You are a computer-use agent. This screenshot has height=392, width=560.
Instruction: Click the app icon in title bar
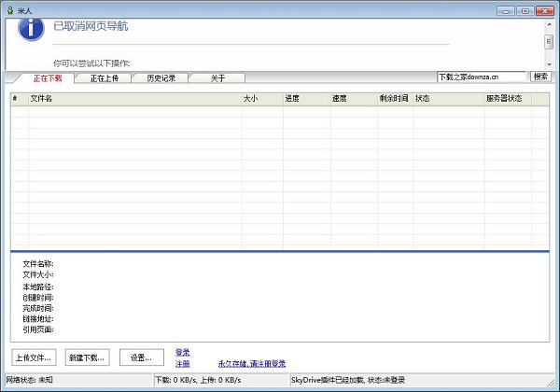coord(9,8)
